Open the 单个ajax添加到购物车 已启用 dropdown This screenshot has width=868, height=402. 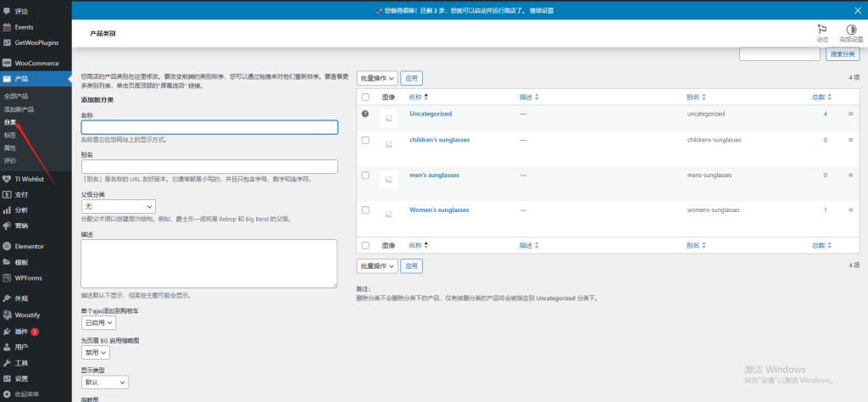[x=98, y=322]
